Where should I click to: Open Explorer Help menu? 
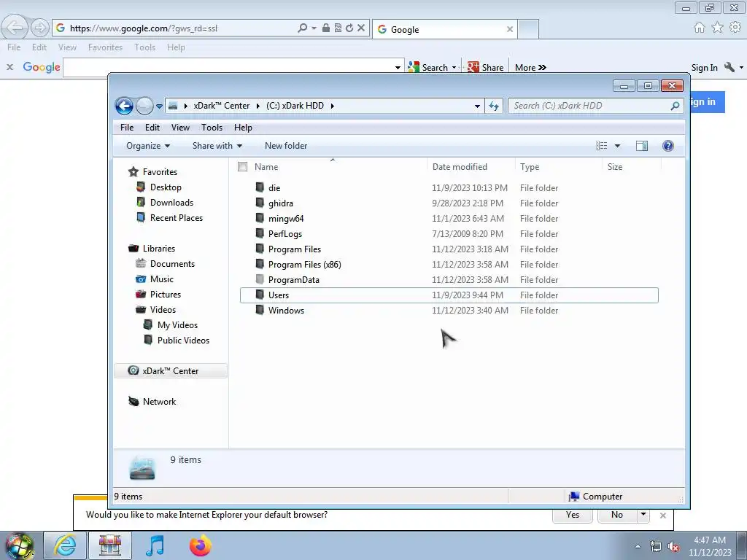pos(243,128)
